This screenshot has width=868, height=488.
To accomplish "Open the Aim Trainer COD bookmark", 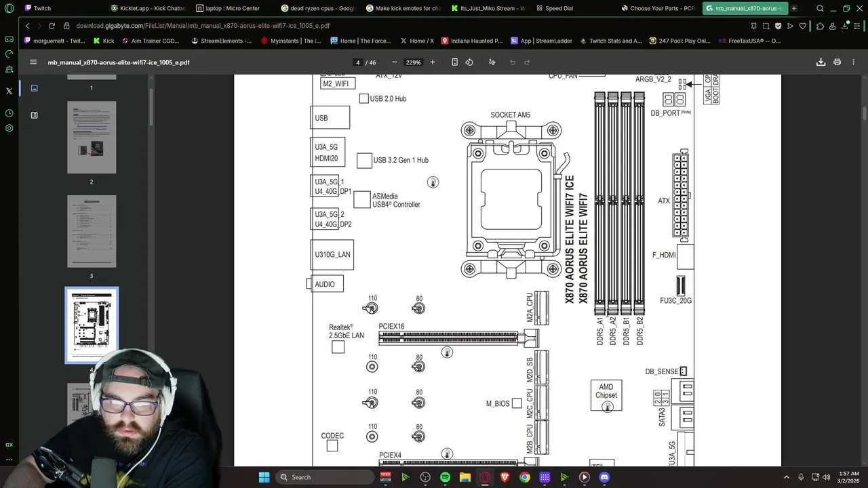I will [x=151, y=41].
